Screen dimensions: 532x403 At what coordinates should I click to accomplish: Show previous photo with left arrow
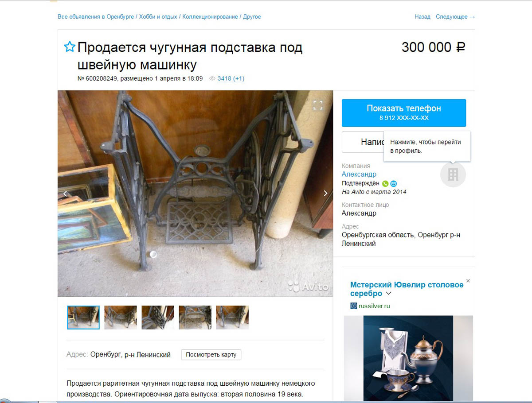coord(65,193)
